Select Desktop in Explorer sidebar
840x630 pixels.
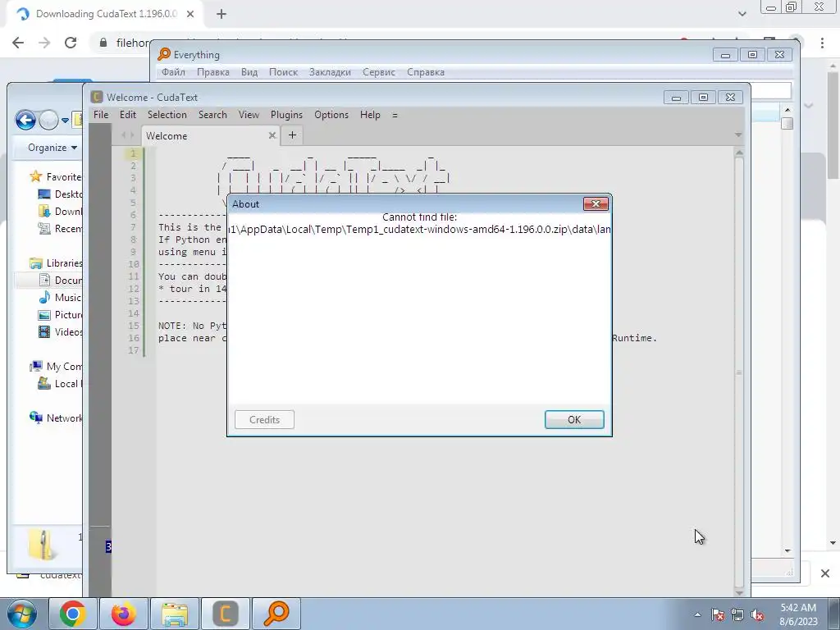coord(60,194)
